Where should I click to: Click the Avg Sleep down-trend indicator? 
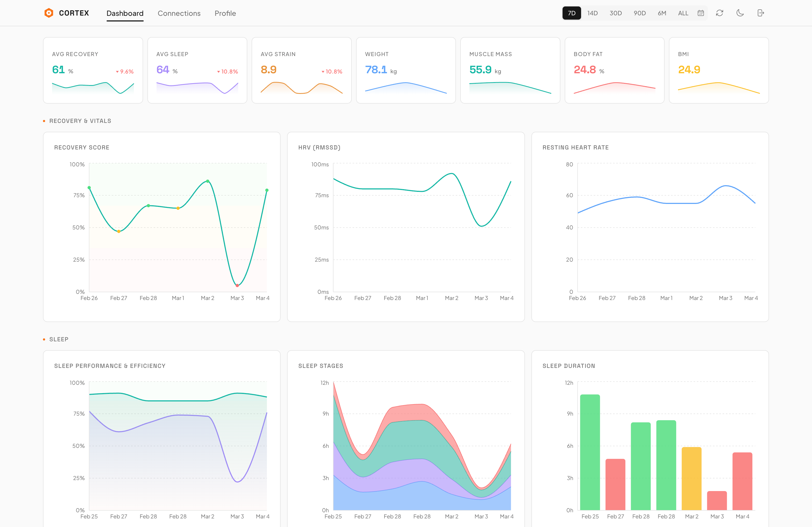[227, 72]
